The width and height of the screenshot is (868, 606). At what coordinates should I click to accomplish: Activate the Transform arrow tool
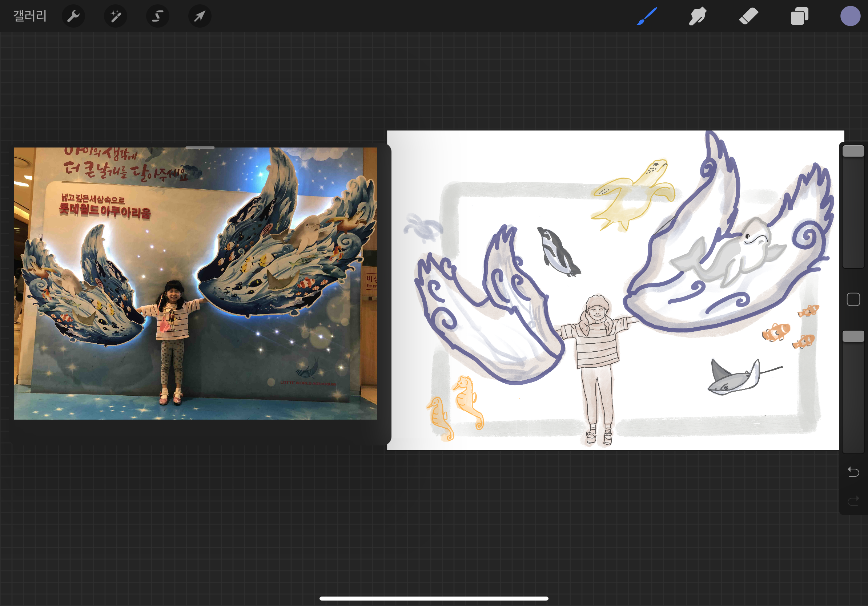[x=200, y=16]
